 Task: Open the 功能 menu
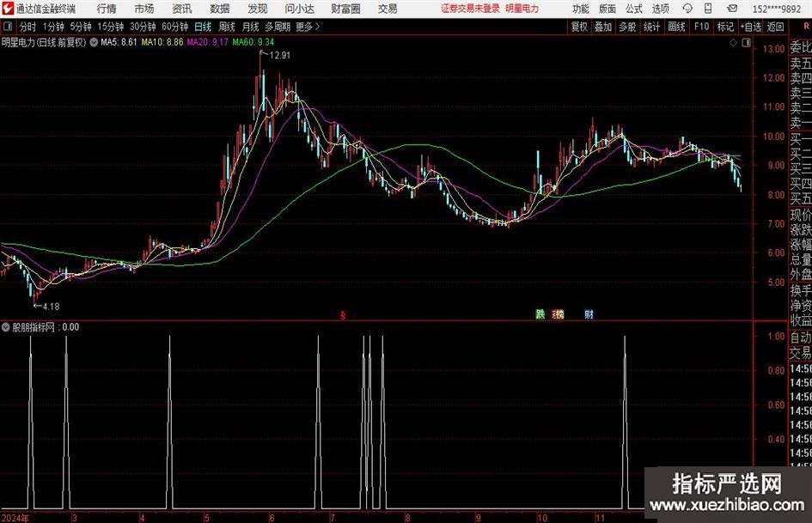coord(581,9)
